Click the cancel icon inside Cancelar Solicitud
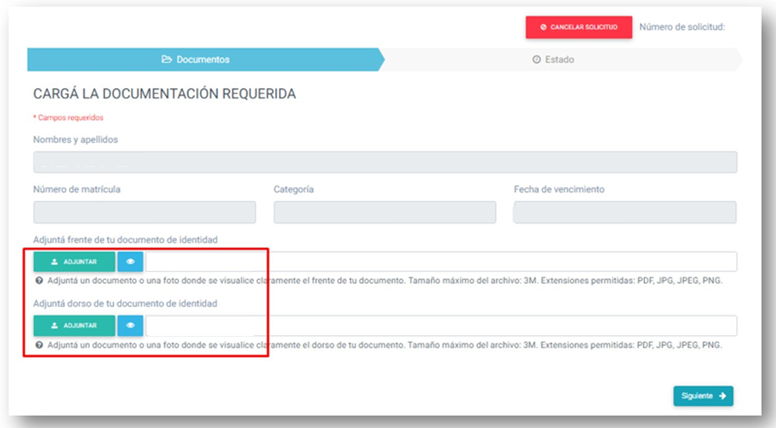Viewport: 776px width, 428px height. tap(543, 27)
